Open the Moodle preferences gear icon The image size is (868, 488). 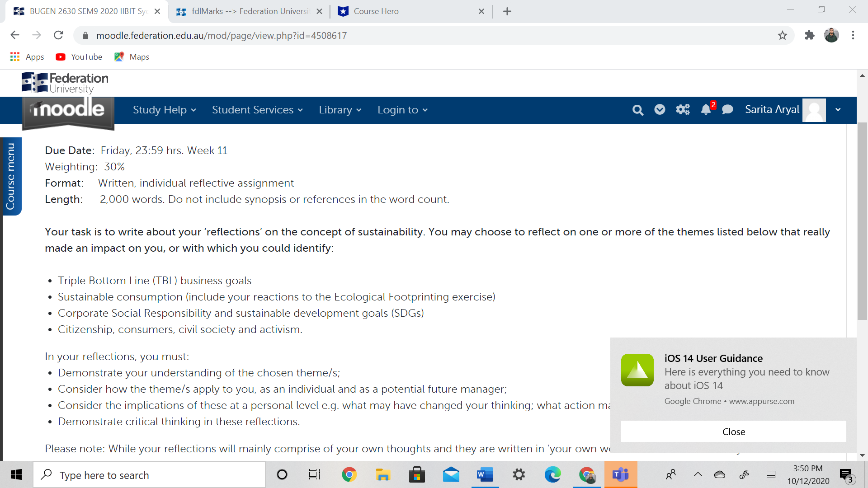(x=683, y=110)
